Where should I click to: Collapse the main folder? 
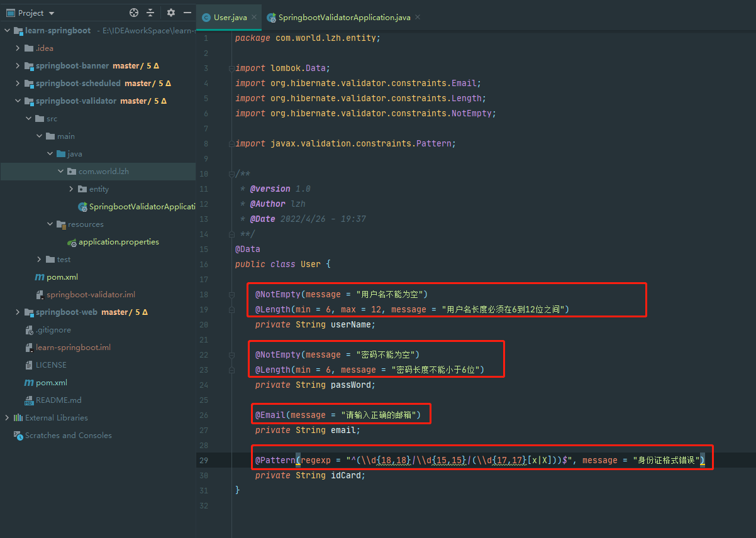(x=40, y=136)
